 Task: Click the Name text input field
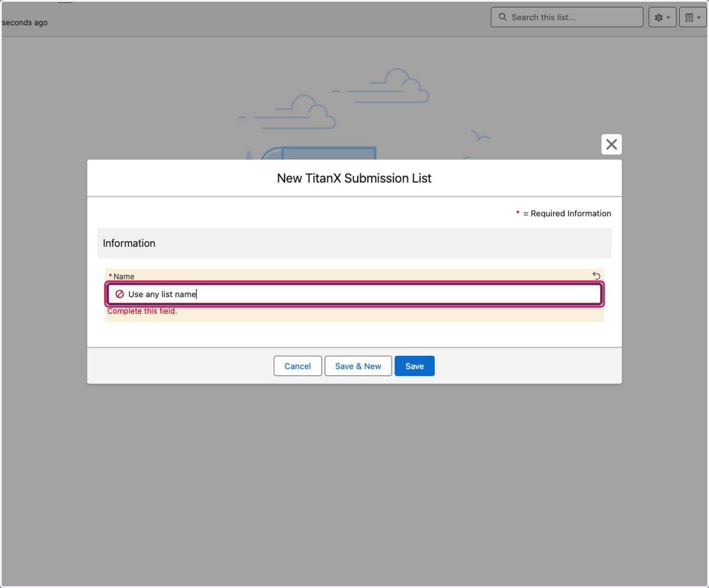click(x=354, y=294)
